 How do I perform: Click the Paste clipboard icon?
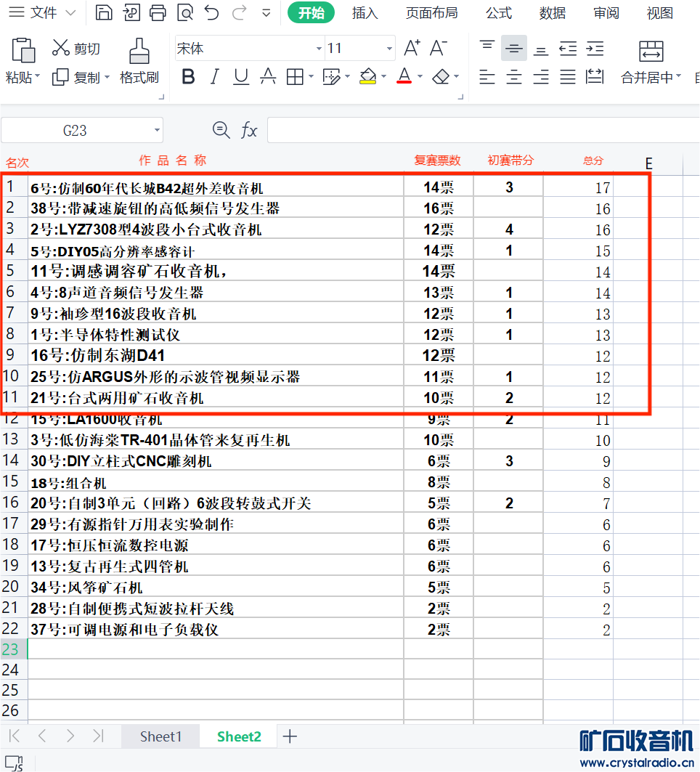coord(23,49)
